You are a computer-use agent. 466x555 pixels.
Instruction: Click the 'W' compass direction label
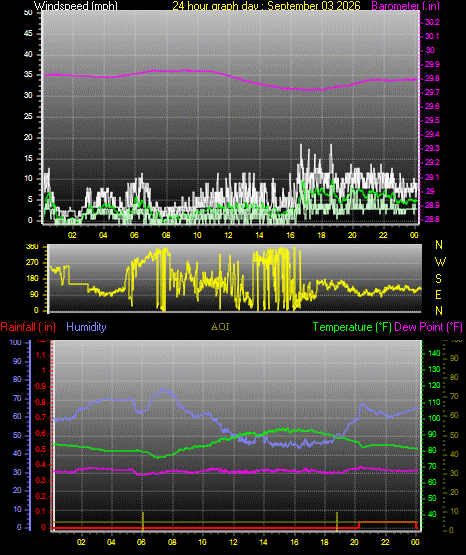click(x=440, y=262)
